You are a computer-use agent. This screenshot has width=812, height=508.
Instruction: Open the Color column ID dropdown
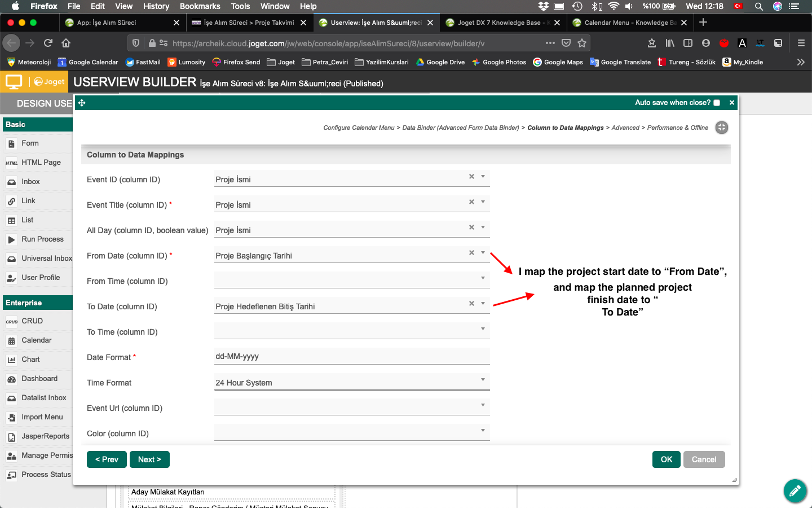click(483, 431)
